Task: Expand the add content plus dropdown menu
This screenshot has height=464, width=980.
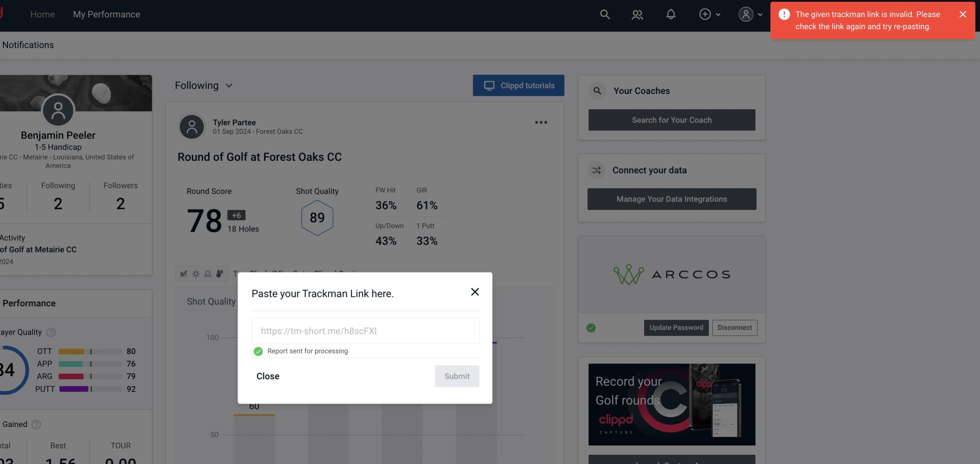Action: pyautogui.click(x=710, y=14)
